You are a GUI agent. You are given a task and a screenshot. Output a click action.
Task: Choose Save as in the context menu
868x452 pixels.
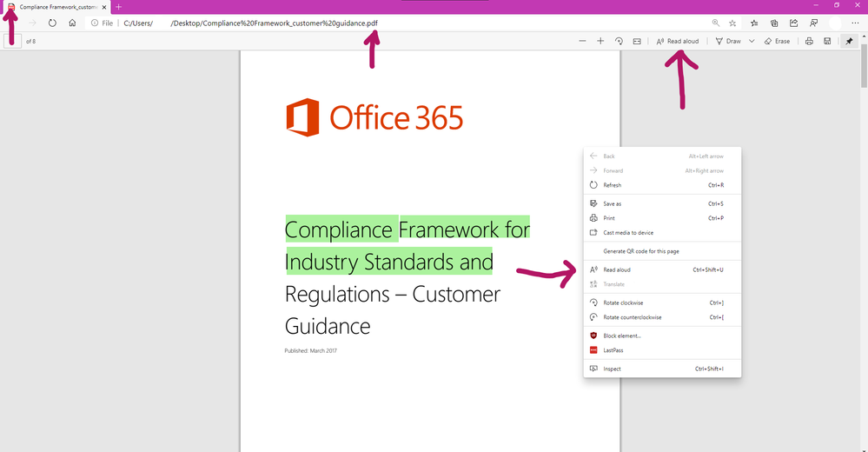pyautogui.click(x=662, y=204)
